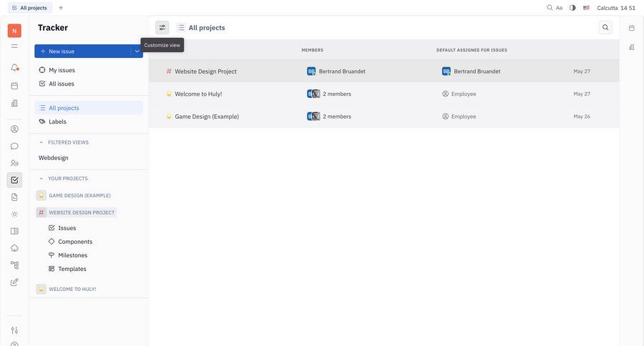Collapse the Your Projects section

pyautogui.click(x=42, y=179)
